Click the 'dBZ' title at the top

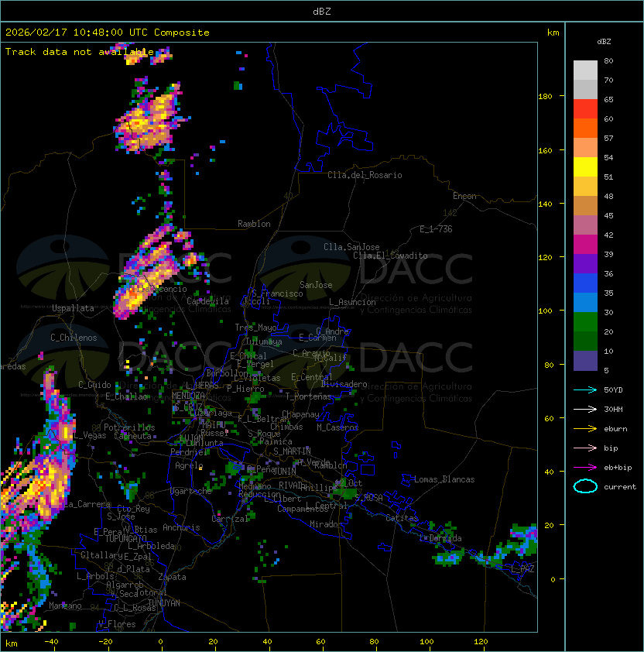coord(322,11)
